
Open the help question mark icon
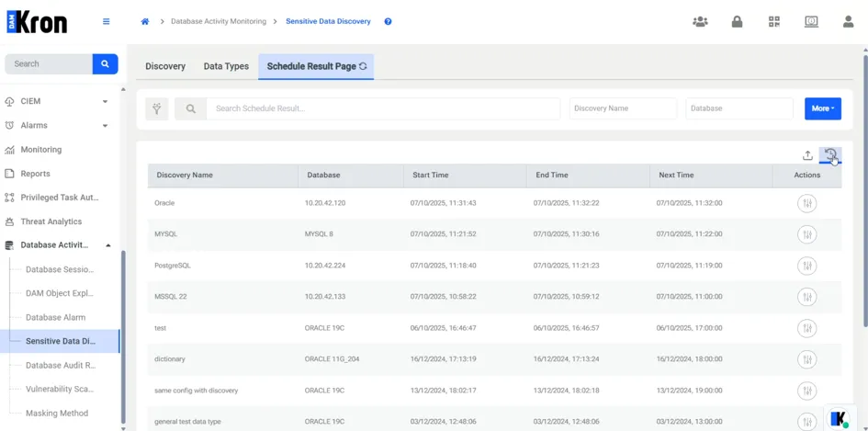pos(388,22)
